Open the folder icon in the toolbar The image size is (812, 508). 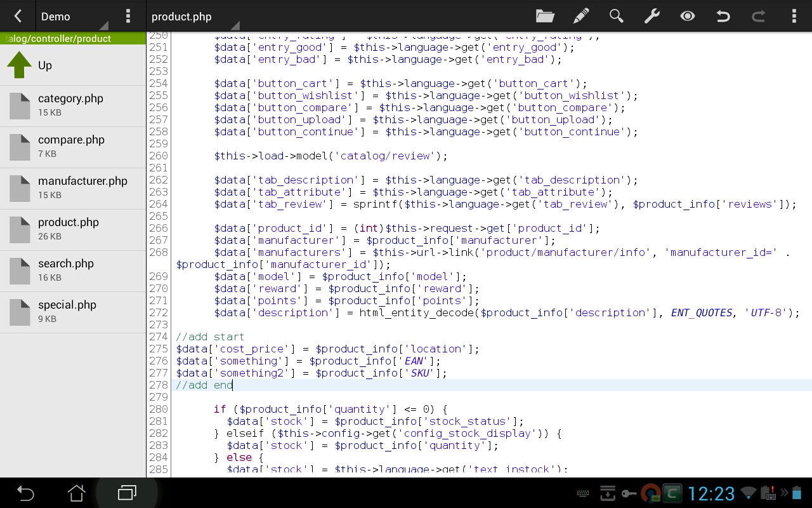tap(545, 17)
